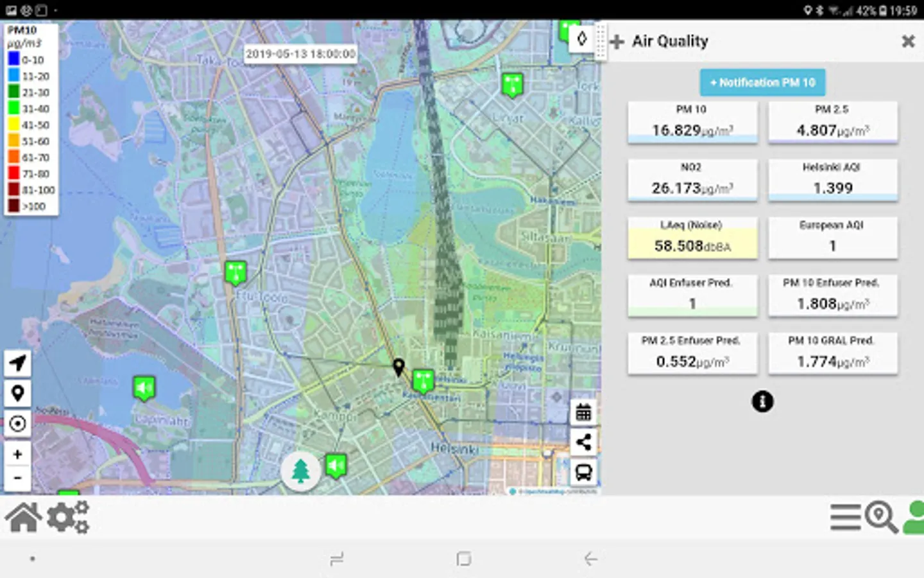Open the PM 10 value card

coord(692,122)
